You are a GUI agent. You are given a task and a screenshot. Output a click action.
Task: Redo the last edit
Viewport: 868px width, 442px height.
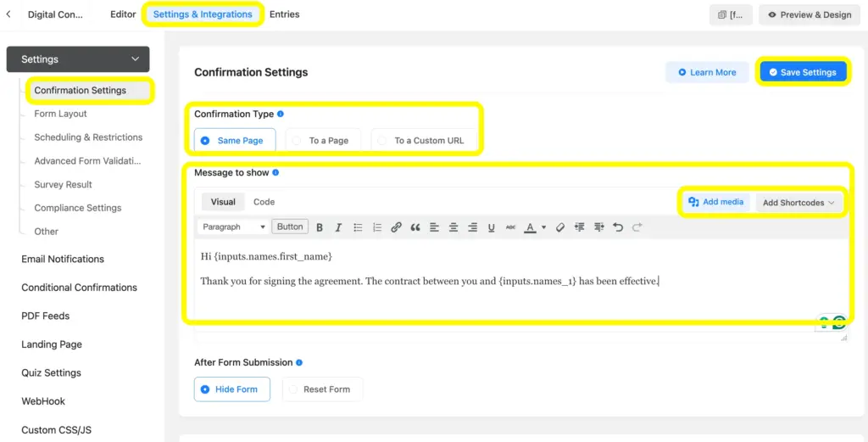pos(637,227)
